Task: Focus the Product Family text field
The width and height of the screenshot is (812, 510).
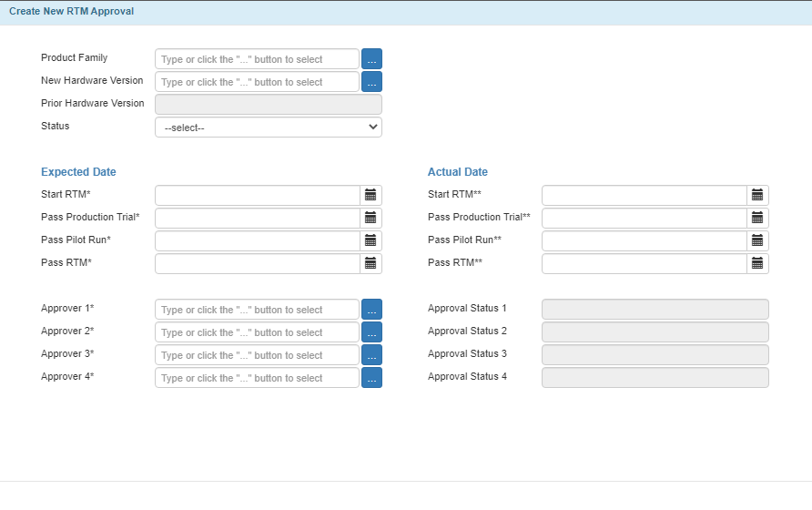Action: (257, 59)
